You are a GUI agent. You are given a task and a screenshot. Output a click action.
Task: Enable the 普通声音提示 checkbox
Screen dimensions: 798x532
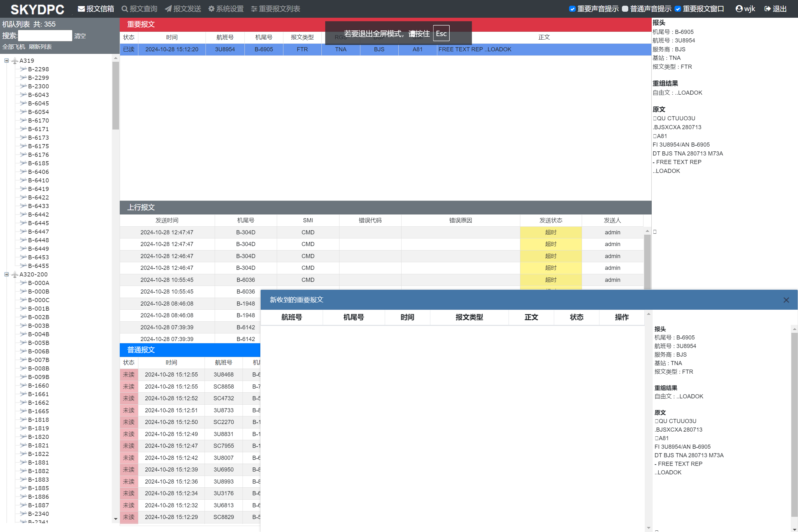coord(625,9)
